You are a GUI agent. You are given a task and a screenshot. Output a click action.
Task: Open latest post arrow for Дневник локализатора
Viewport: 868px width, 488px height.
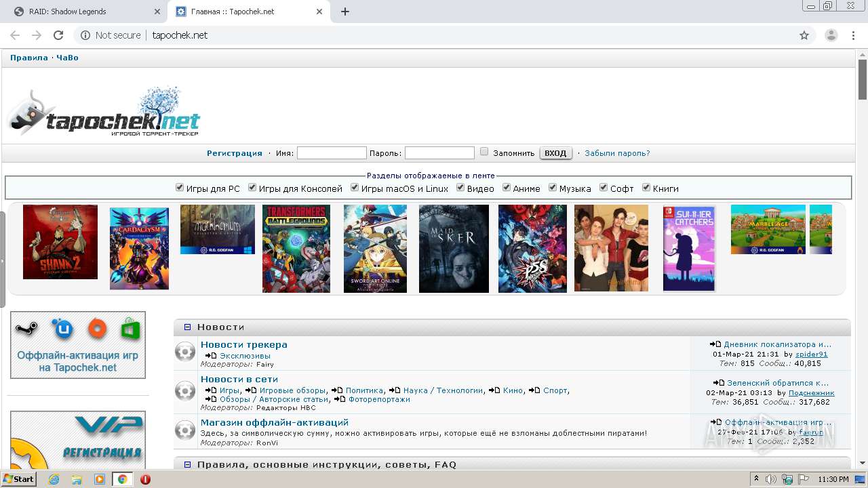coord(715,344)
